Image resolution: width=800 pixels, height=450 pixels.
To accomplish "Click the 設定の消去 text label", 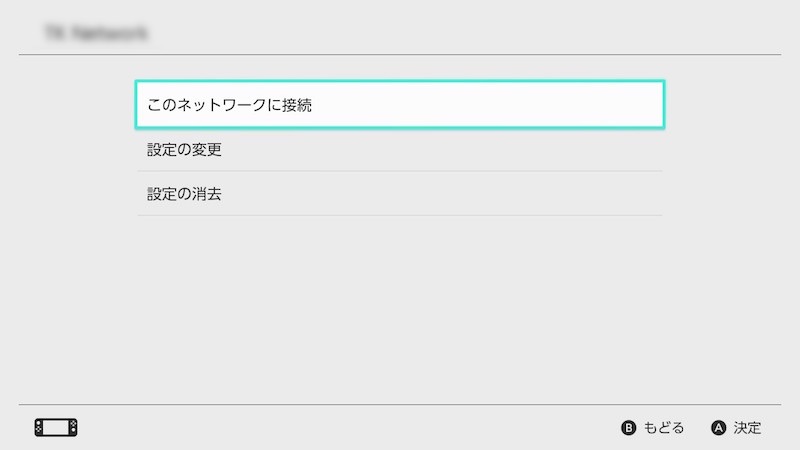I will [184, 194].
